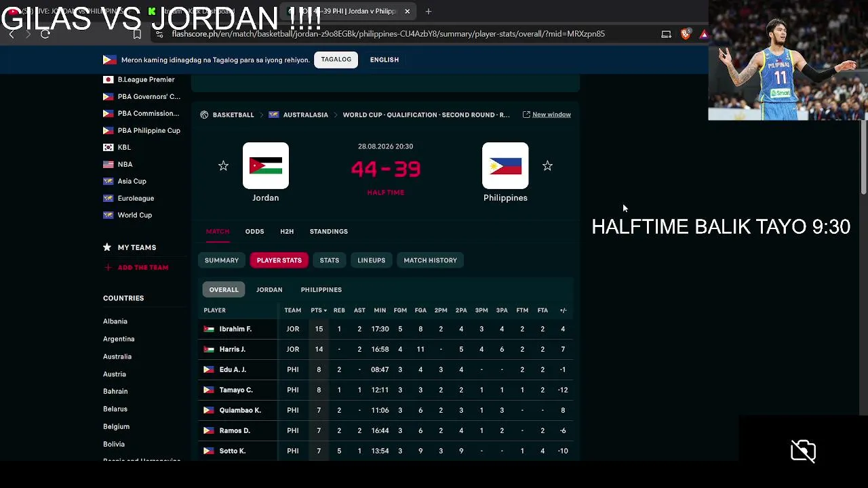Image resolution: width=868 pixels, height=488 pixels.
Task: Select Argentina in the Countries list
Action: coord(119,339)
